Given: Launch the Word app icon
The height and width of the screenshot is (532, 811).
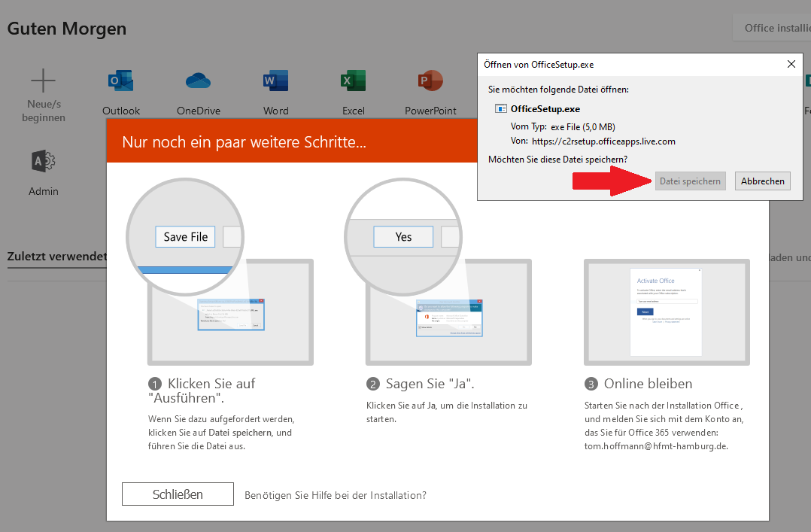Looking at the screenshot, I should (275, 81).
